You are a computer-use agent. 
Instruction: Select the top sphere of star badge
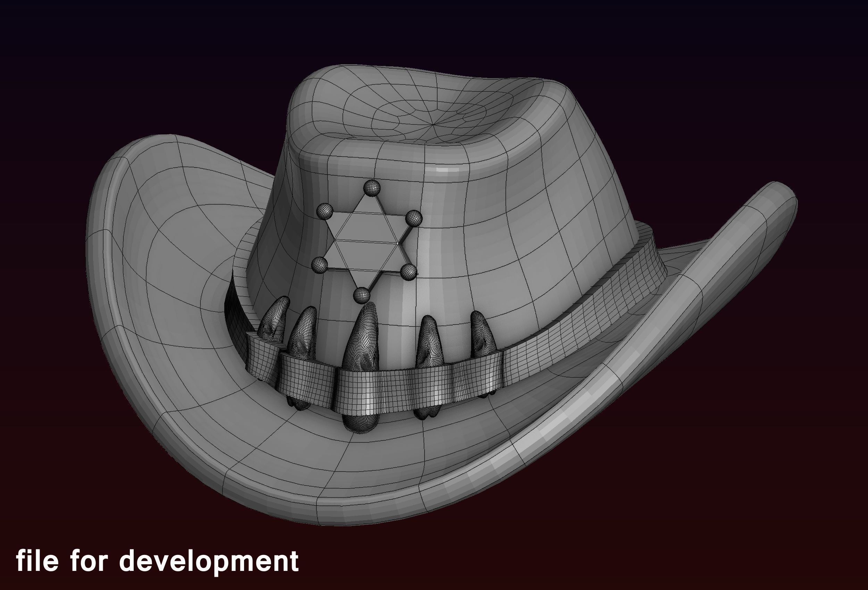(372, 188)
